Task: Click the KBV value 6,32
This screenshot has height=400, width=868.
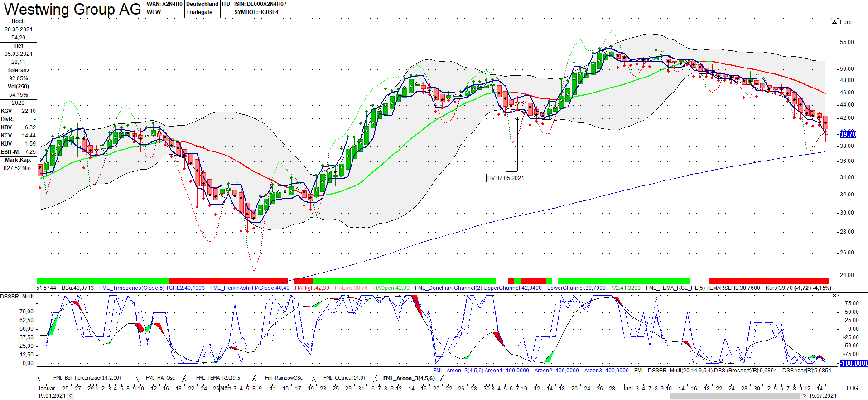Action: (30, 127)
